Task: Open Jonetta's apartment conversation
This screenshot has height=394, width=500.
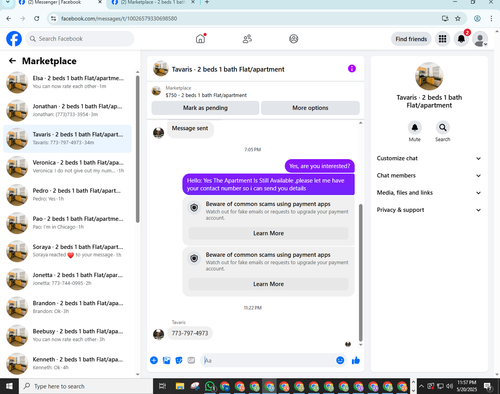Action: (67, 279)
